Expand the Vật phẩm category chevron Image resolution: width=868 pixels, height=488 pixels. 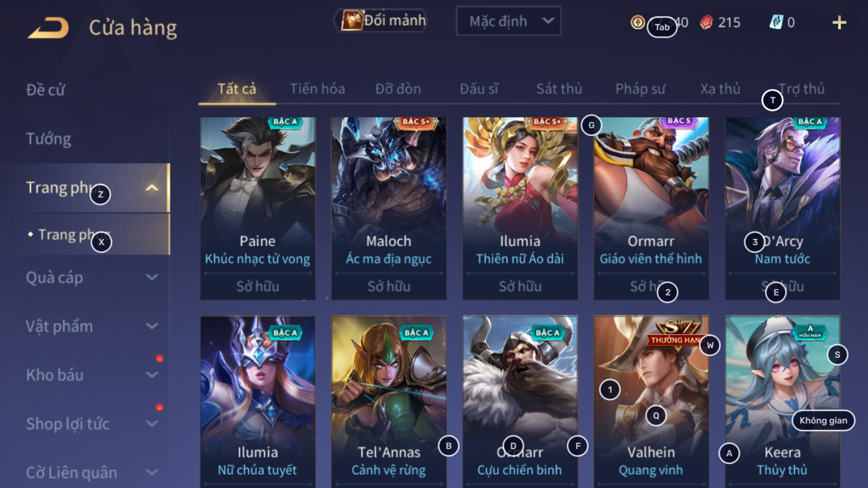coord(151,326)
